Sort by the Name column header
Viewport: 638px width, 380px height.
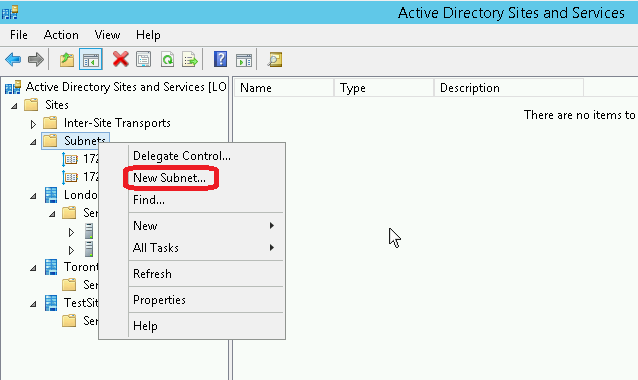pos(284,88)
